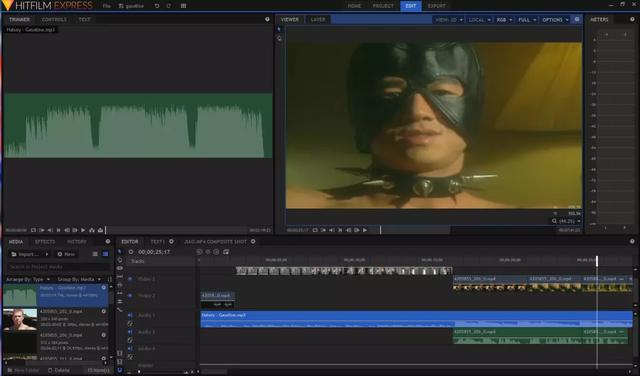
Task: Open the RGB channels dropdown
Action: pyautogui.click(x=504, y=20)
